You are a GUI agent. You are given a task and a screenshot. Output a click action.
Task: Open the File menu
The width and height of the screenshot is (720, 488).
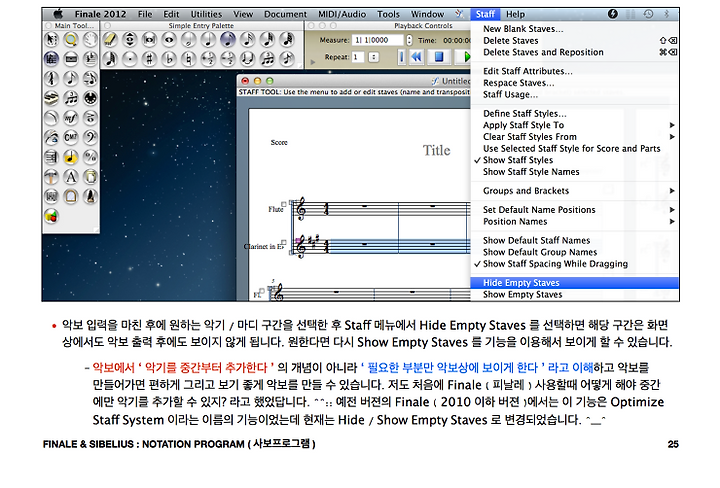(145, 14)
